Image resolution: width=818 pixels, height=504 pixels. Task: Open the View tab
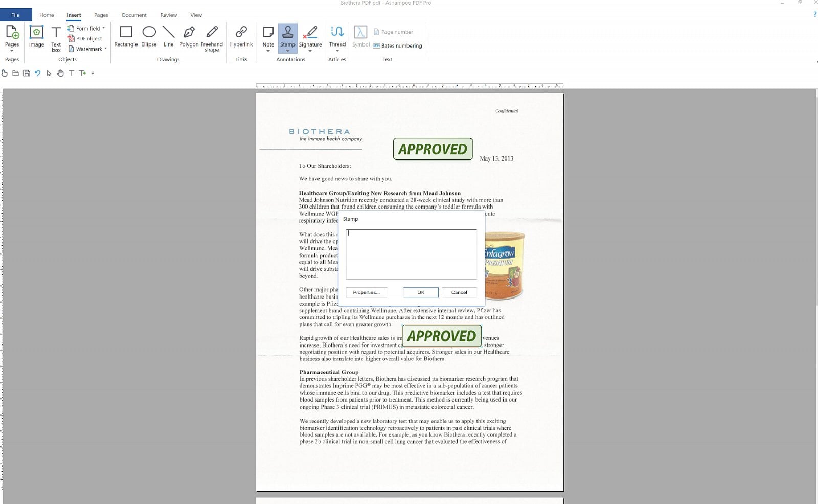click(x=196, y=15)
